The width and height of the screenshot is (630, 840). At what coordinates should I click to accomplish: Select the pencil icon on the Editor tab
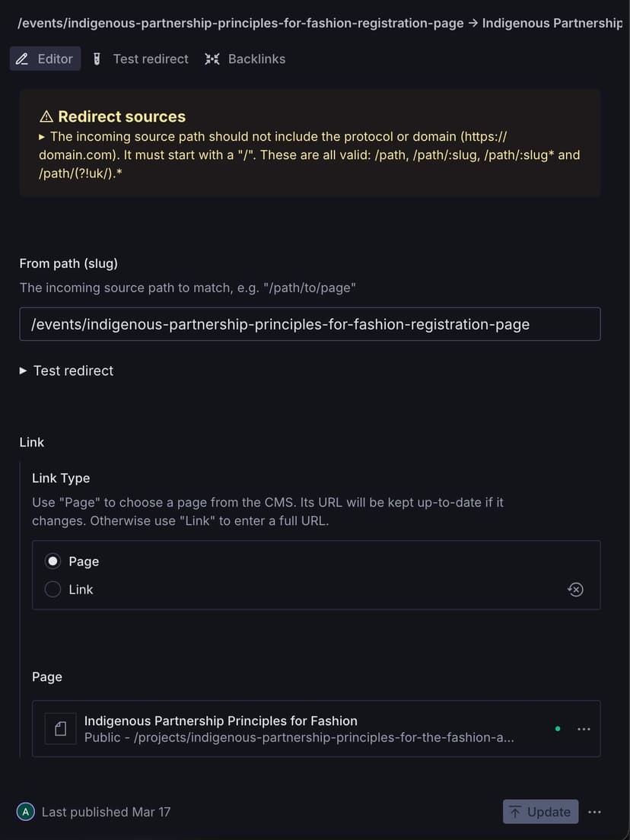[x=23, y=58]
